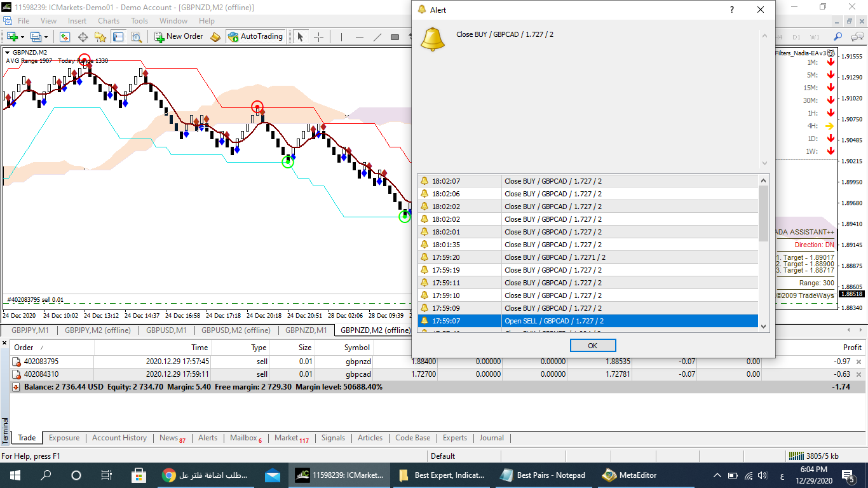Open the Profiles toolbar icon
This screenshot has height=488, width=868.
pos(36,37)
